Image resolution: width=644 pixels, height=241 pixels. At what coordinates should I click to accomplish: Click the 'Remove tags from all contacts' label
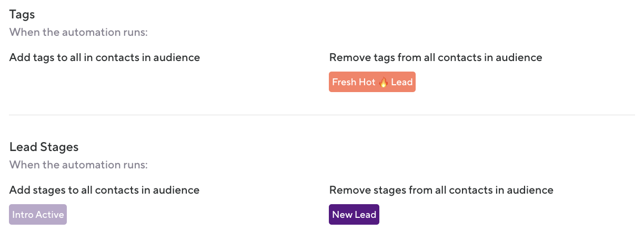[435, 57]
